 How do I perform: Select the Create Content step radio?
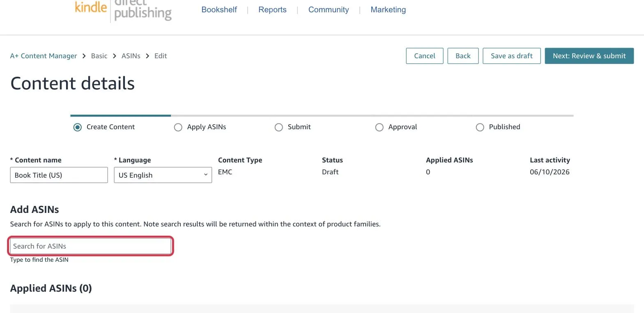(x=78, y=127)
